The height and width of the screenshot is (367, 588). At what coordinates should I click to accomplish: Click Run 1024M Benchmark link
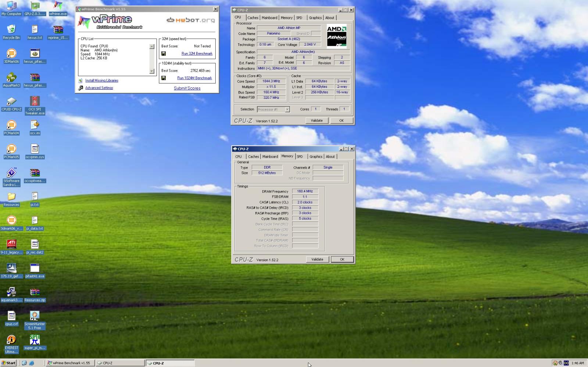194,78
